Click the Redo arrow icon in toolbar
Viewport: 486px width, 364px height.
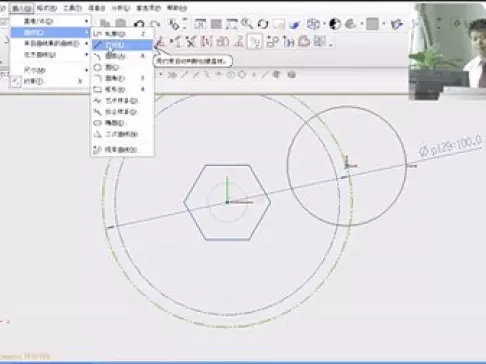pos(154,25)
